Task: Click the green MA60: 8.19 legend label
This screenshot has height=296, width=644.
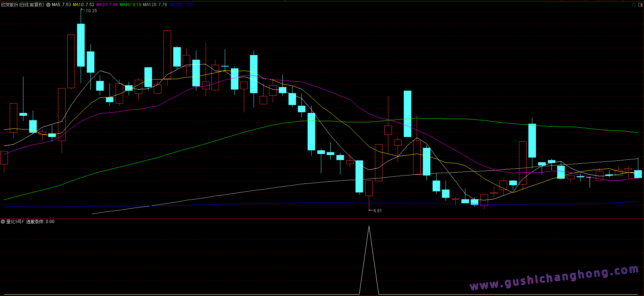Action: tap(130, 5)
